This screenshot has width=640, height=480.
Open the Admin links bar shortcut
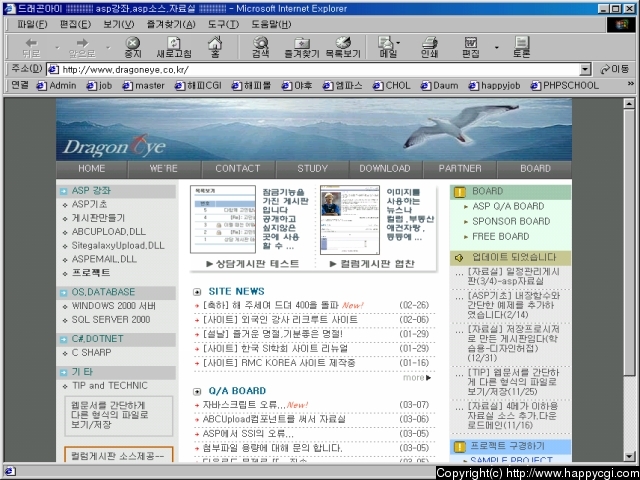(x=56, y=86)
